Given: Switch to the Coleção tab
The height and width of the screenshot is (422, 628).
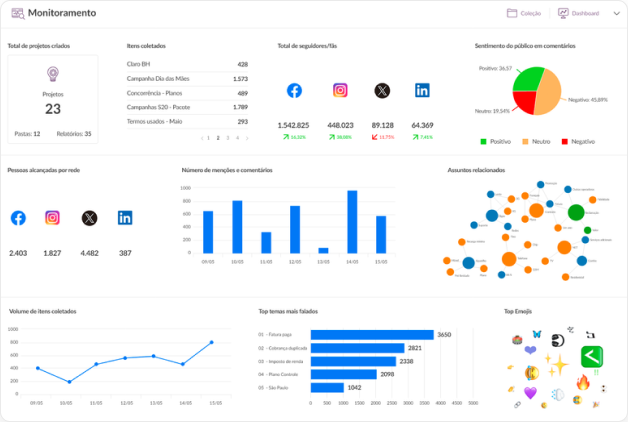Looking at the screenshot, I should click(x=524, y=14).
